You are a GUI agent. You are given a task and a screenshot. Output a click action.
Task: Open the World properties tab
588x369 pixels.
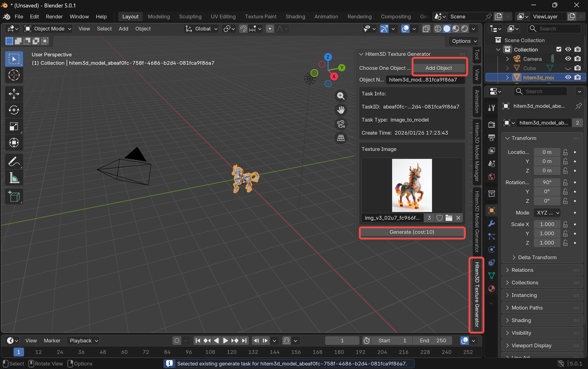point(491,177)
